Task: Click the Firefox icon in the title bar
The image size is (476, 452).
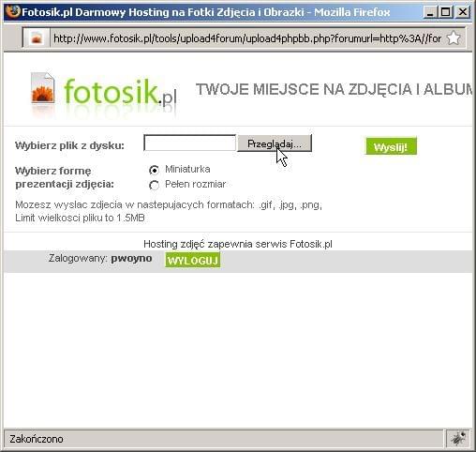Action: click(x=12, y=12)
